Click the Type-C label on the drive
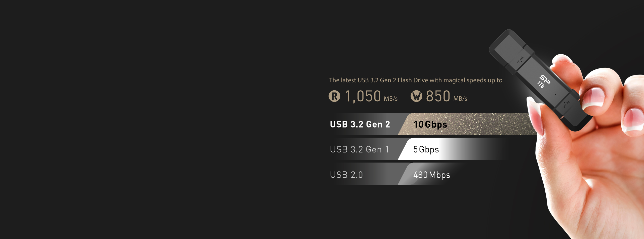Viewport: 644px width, 239px height. 566,104
